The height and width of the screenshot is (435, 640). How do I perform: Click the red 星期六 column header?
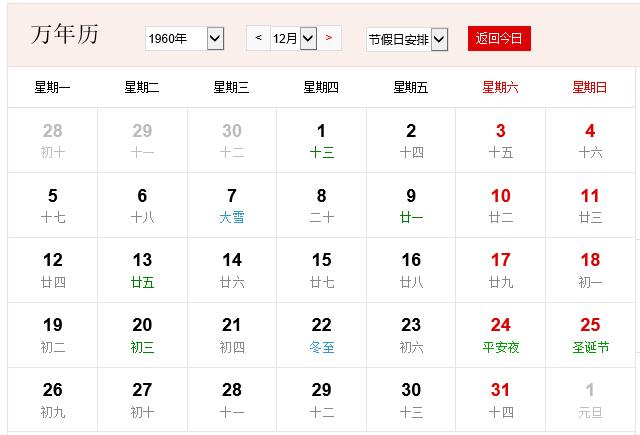[x=500, y=87]
